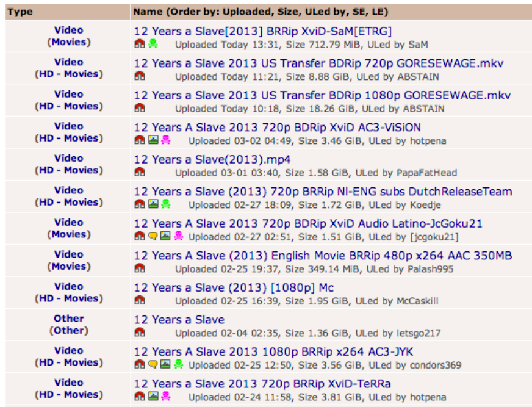Open uploader Palash995's profile link
The height and width of the screenshot is (407, 532).
coord(431,269)
